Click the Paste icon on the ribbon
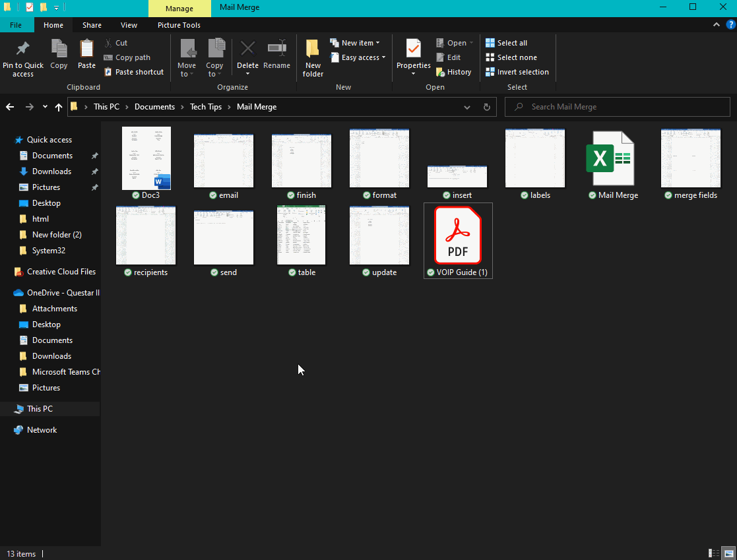Screen dimensions: 737x560 click(x=86, y=56)
